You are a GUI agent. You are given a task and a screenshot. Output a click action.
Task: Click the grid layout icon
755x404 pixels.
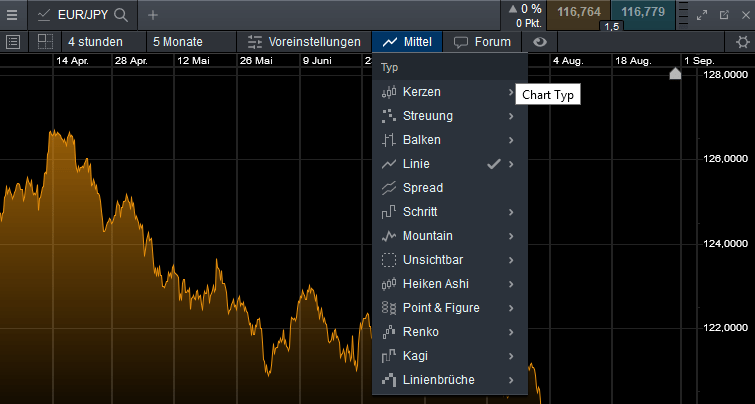(x=45, y=42)
